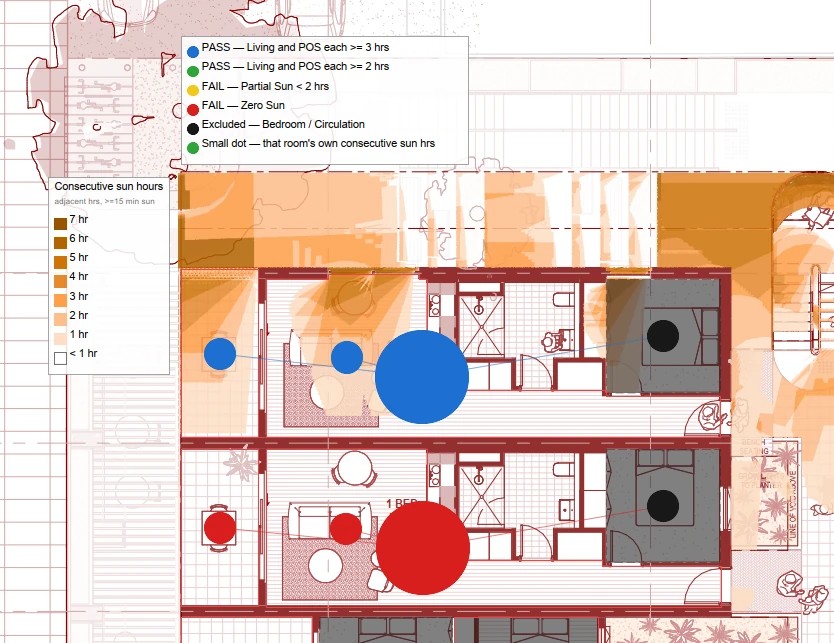The image size is (834, 643).
Task: Click the 6 hr color swatch
Action: pos(60,243)
